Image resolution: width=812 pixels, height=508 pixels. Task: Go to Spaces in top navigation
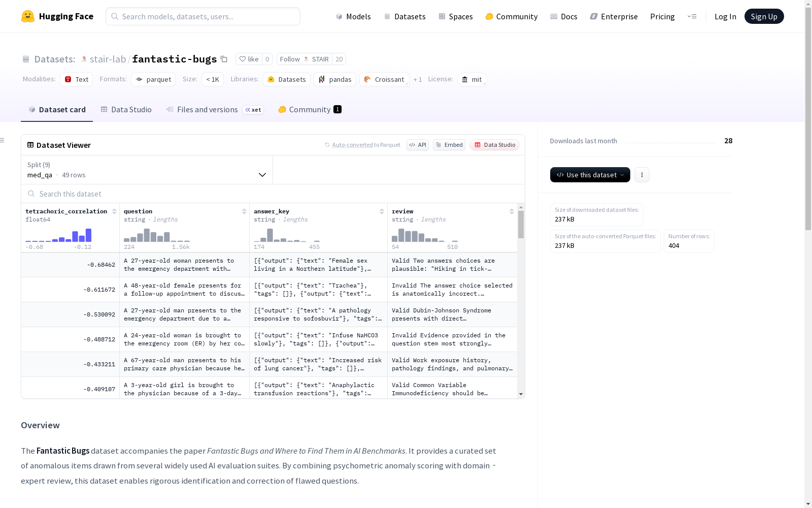pos(455,16)
